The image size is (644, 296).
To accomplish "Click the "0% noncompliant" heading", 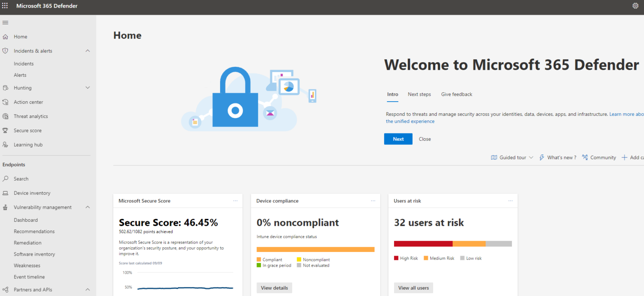I will pyautogui.click(x=298, y=223).
